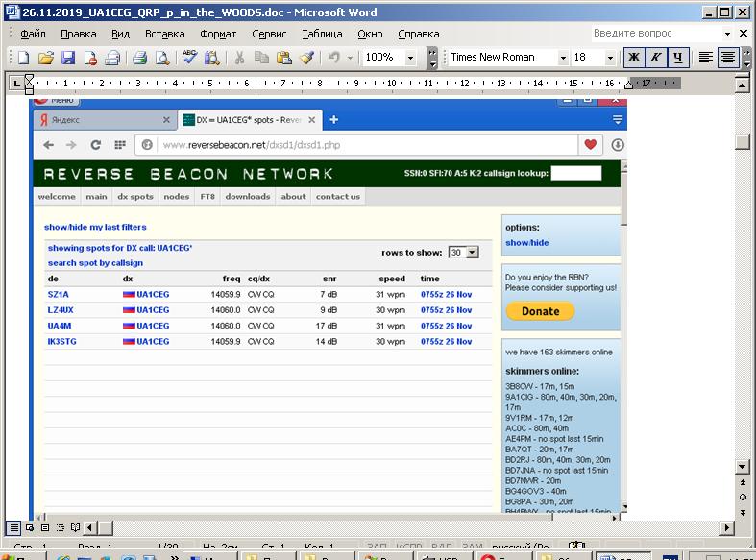Open the Справка menu
The height and width of the screenshot is (560, 756).
click(x=419, y=34)
